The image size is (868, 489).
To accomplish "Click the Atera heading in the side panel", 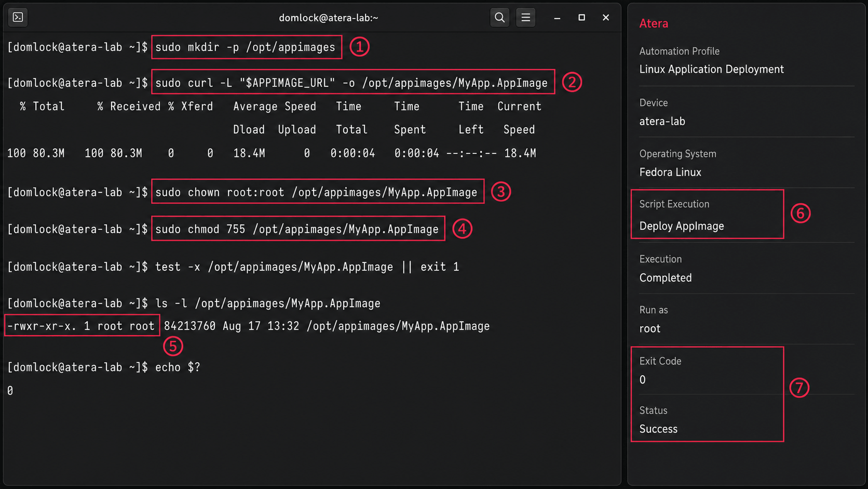I will coord(654,23).
